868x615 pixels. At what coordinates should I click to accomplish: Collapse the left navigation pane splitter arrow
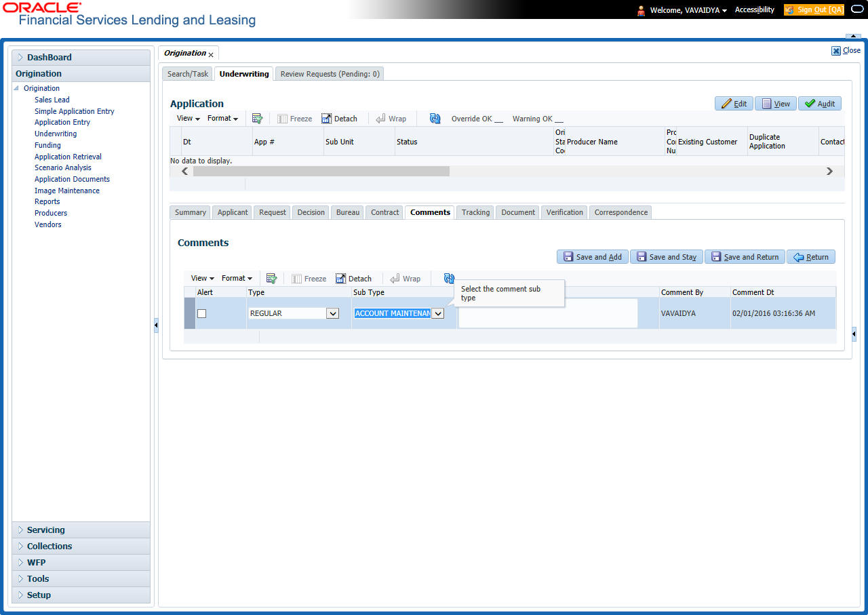click(x=156, y=326)
